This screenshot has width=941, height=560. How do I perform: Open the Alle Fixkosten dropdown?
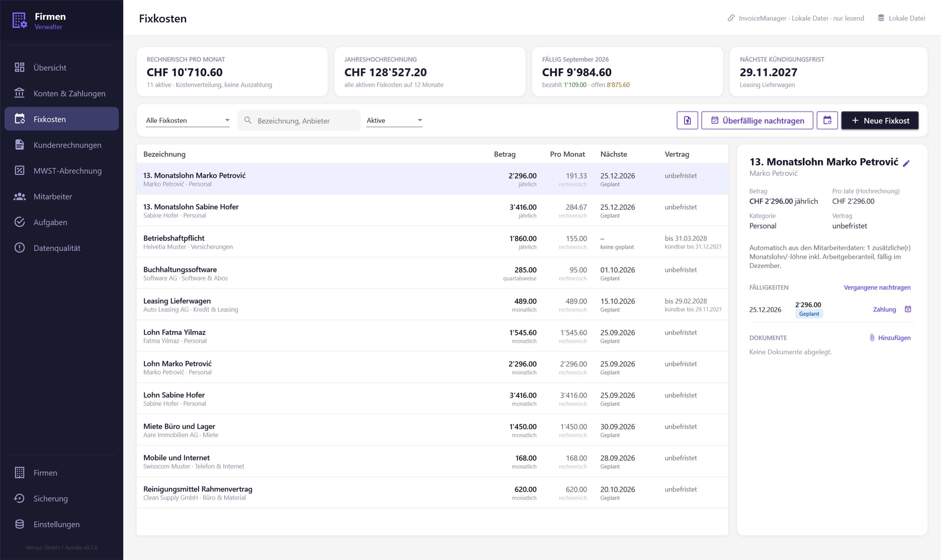[187, 120]
